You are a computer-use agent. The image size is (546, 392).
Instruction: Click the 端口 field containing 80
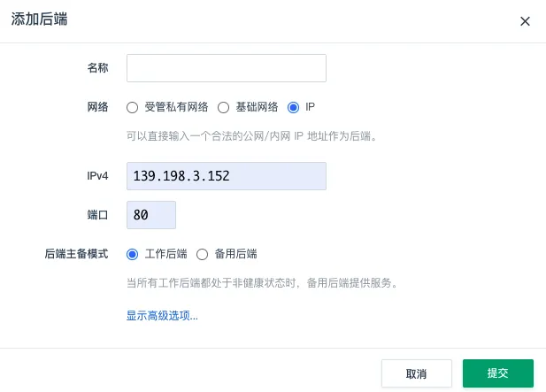pos(151,215)
